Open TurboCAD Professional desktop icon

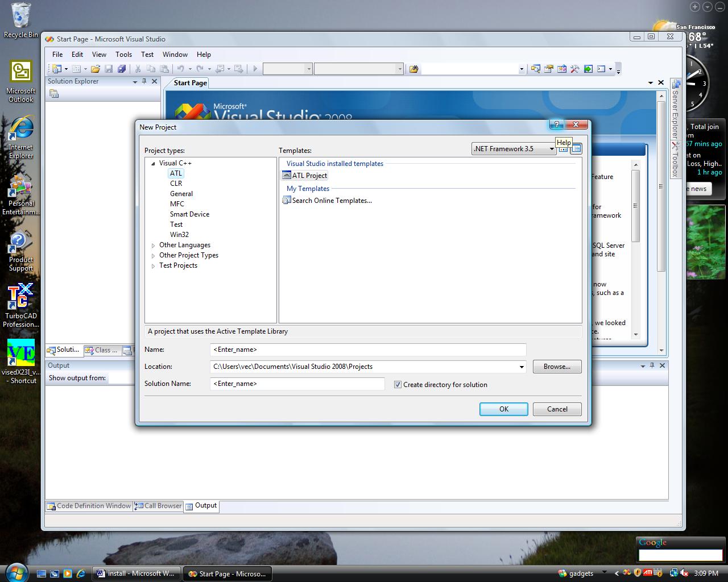click(x=21, y=306)
